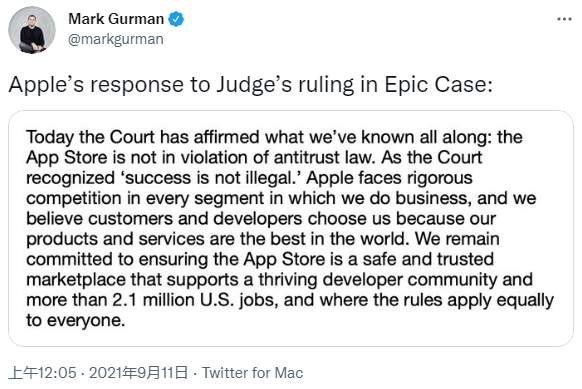The image size is (582, 389).
Task: Open Mark Gurman's profile avatar photo
Action: tap(32, 30)
